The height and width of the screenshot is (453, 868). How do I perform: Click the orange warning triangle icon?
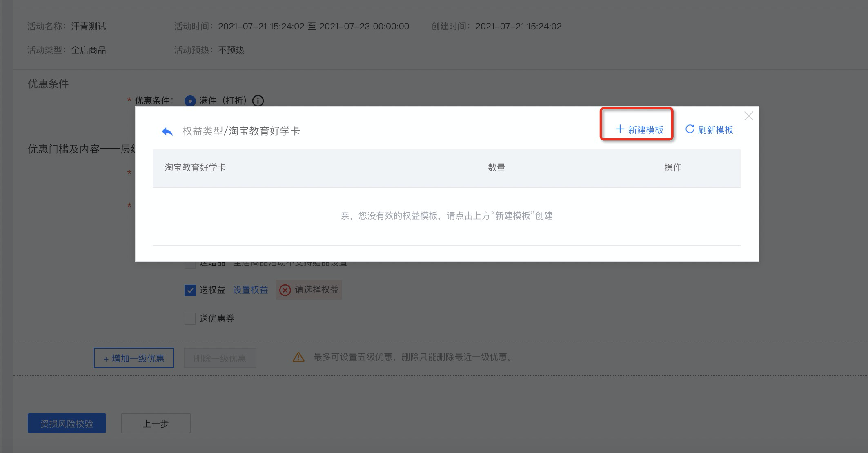pyautogui.click(x=298, y=358)
